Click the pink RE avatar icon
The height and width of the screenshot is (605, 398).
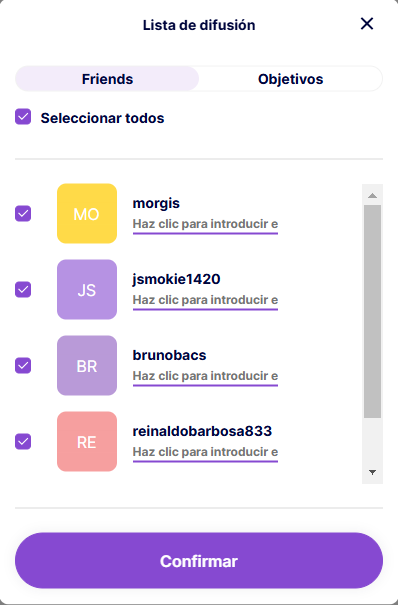[87, 441]
